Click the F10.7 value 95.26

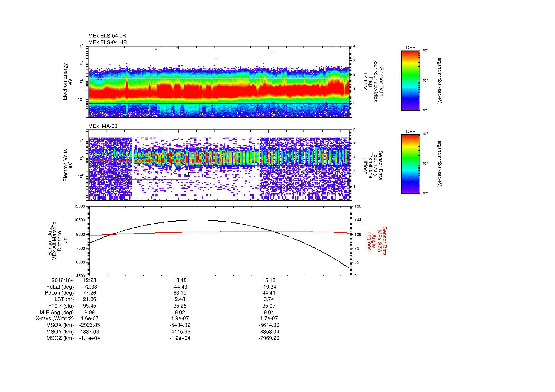(180, 306)
